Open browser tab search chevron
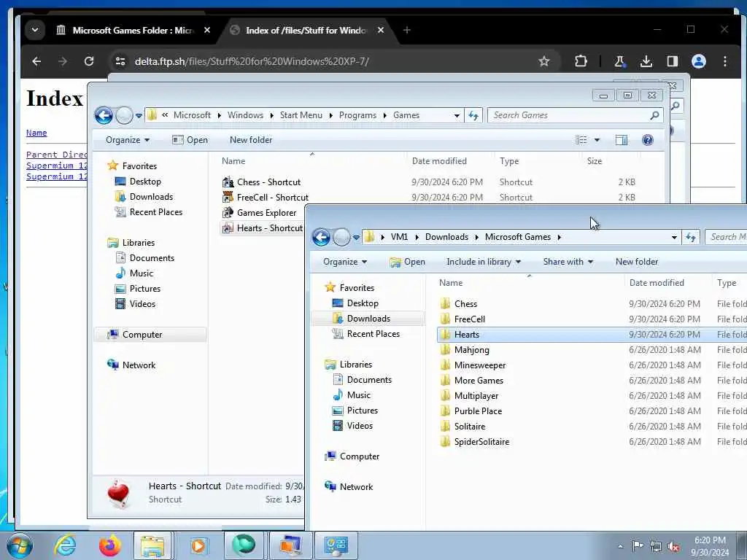The width and height of the screenshot is (747, 560). tap(35, 30)
